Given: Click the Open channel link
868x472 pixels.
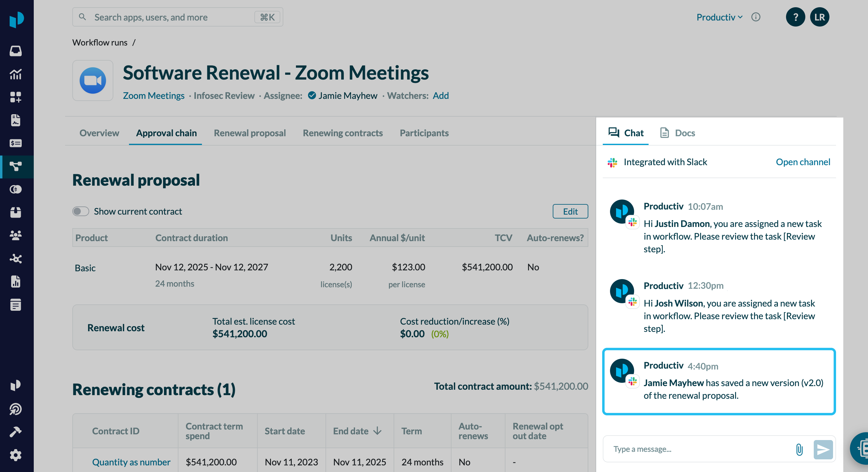Looking at the screenshot, I should click(x=803, y=162).
